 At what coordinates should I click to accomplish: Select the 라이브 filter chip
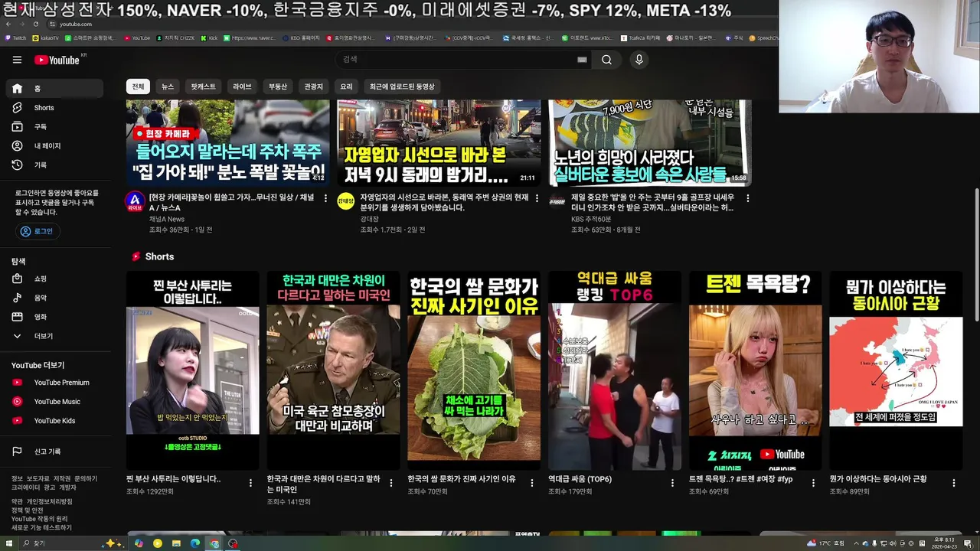(x=242, y=86)
